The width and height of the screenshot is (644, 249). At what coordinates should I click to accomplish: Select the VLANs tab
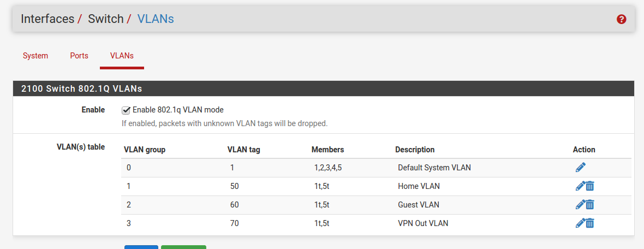point(122,56)
